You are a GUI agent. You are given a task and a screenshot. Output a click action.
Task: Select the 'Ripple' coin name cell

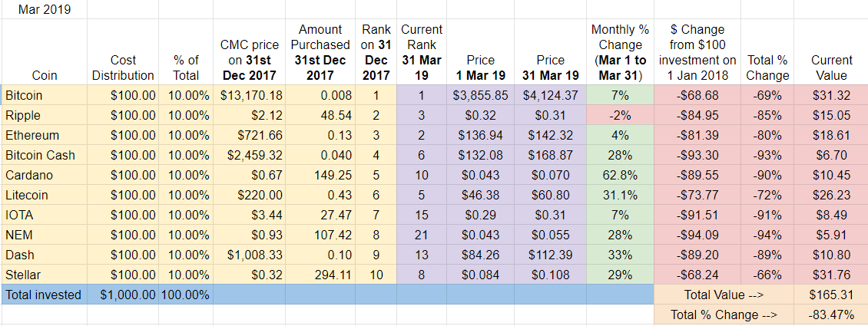(x=44, y=116)
